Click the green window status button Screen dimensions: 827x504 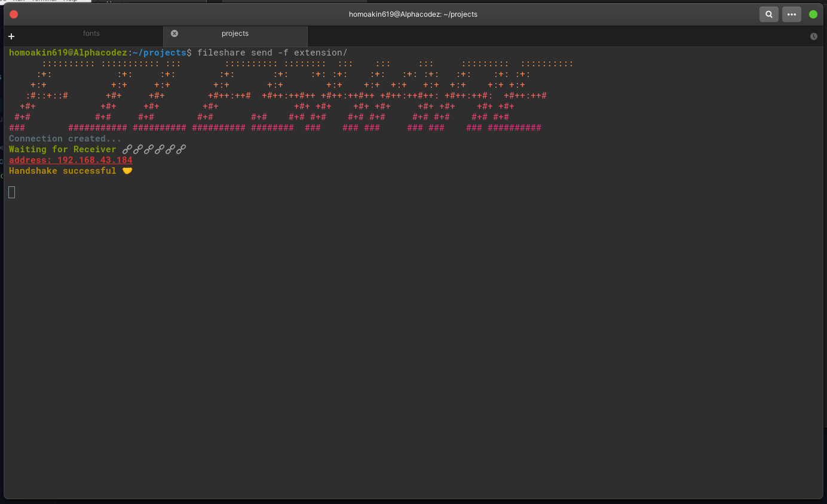[x=813, y=14]
